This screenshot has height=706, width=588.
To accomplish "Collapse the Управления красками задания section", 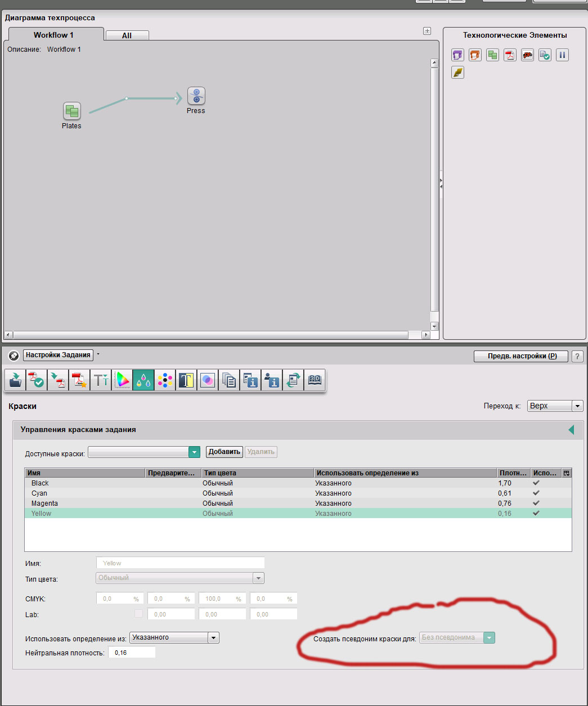I will pos(571,430).
